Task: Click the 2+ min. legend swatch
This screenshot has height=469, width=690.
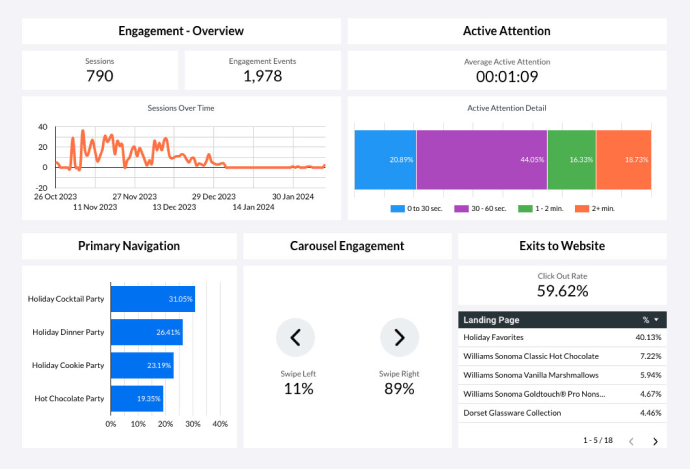Action: click(x=583, y=208)
